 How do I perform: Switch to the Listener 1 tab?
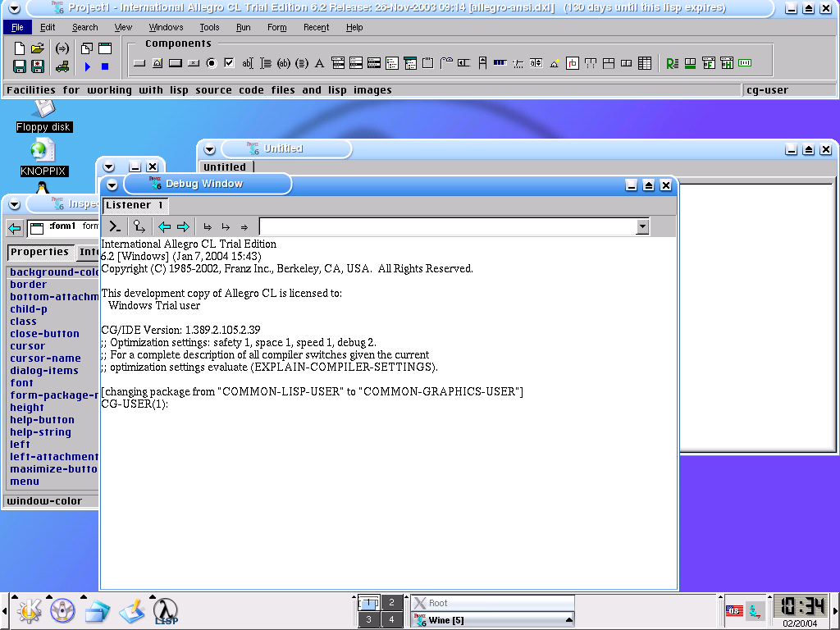pyautogui.click(x=135, y=205)
